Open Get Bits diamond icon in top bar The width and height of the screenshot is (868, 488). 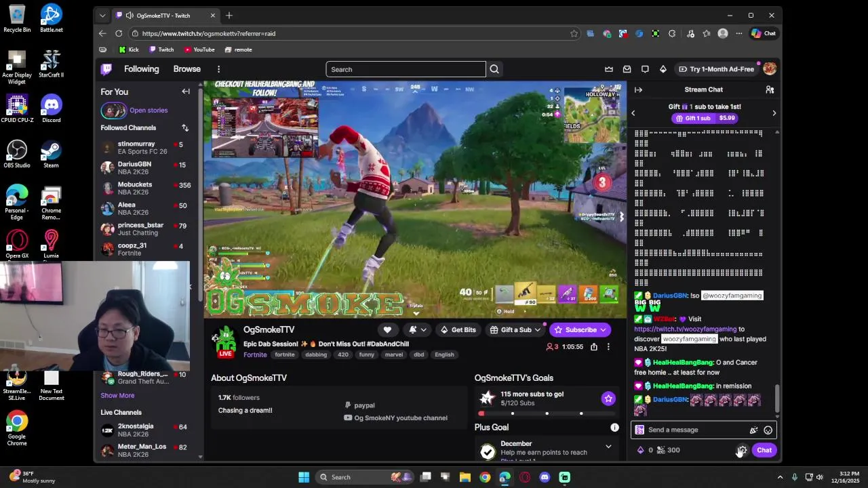663,69
